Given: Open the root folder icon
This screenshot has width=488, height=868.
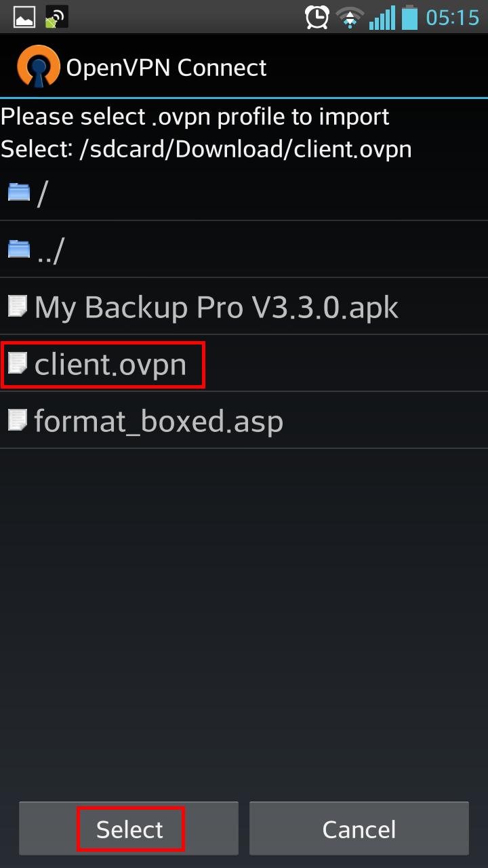Looking at the screenshot, I should click(19, 192).
